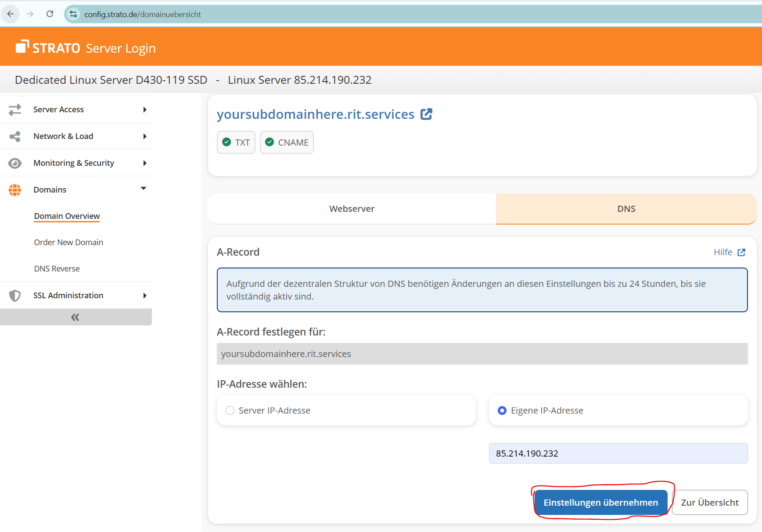Click the Domains globe icon

[x=15, y=190]
